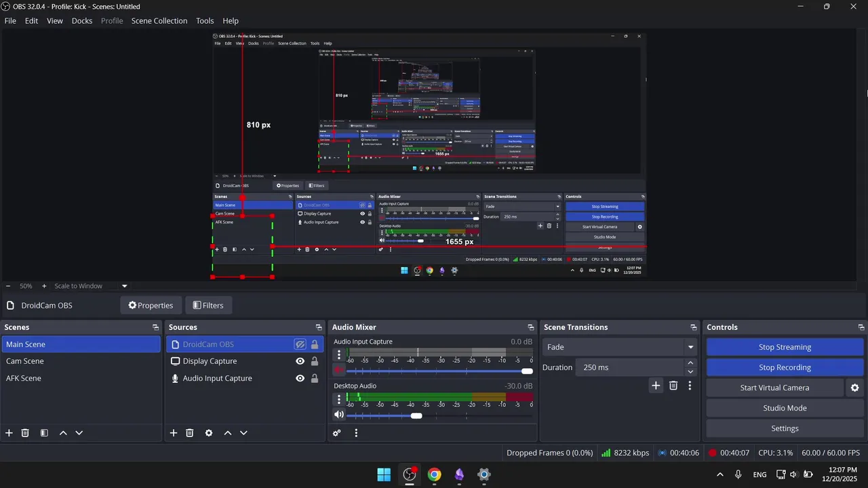Open Advanced Audio Properties gears icon
This screenshot has width=868, height=488.
(337, 433)
